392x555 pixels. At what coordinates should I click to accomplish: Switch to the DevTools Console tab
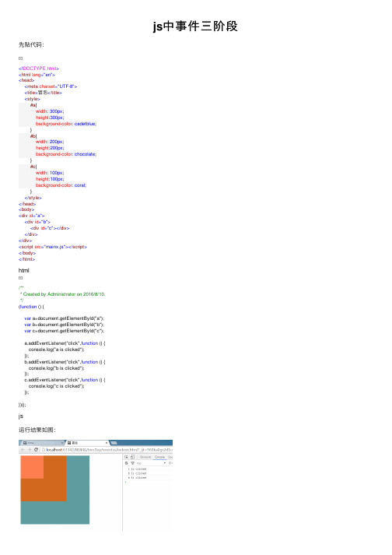160,457
